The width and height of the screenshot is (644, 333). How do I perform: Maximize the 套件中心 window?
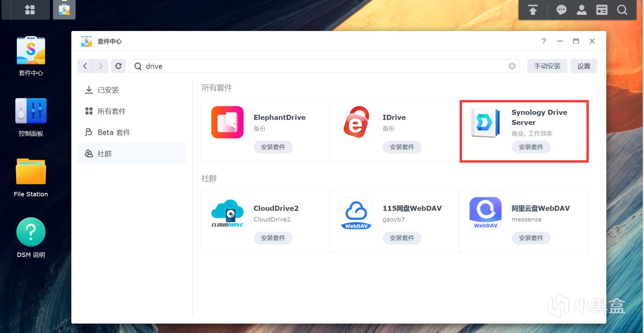point(576,41)
